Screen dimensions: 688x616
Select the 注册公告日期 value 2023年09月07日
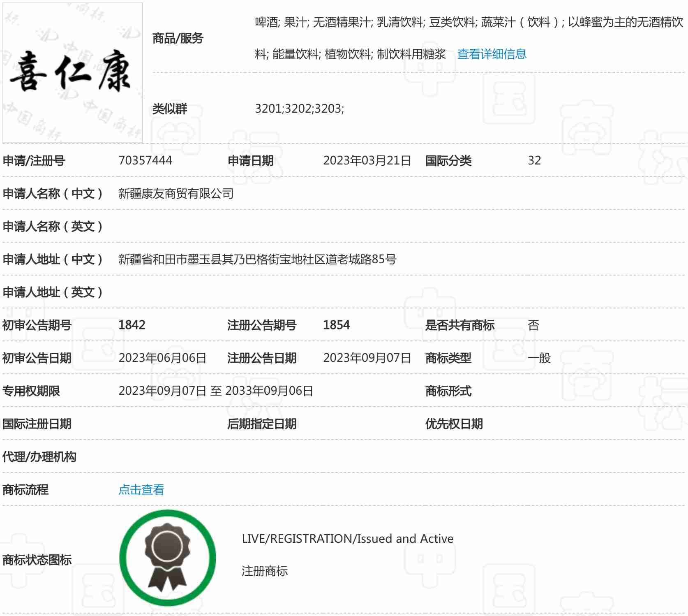[x=367, y=358]
